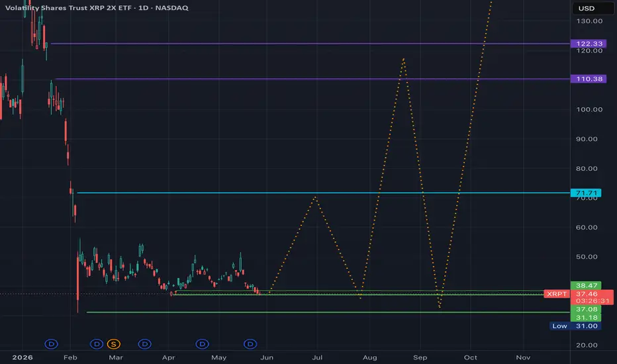This screenshot has width=617, height=364.
Task: Select the purple horizontal line at 122.33
Action: coord(310,44)
